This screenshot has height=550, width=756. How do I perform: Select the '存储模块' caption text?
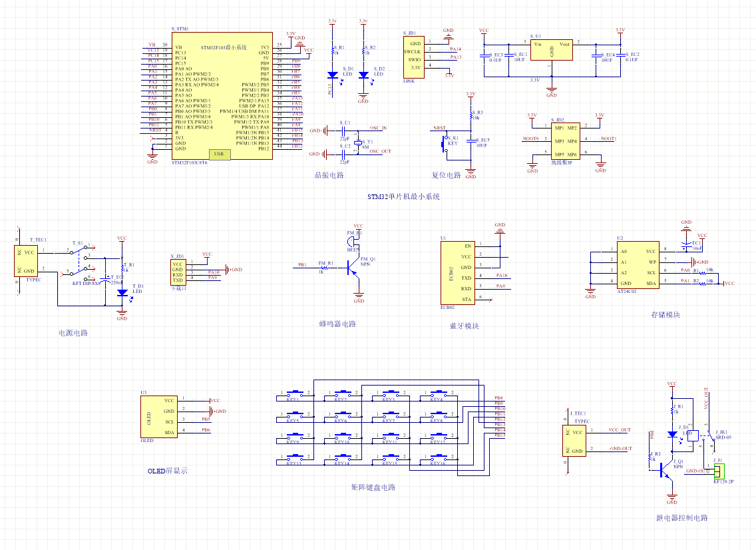[665, 314]
